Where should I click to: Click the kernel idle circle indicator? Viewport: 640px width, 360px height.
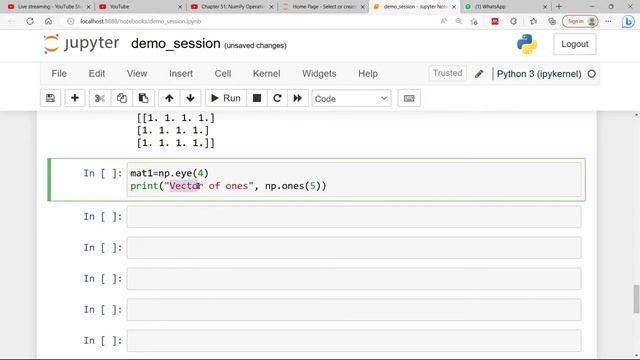(591, 74)
